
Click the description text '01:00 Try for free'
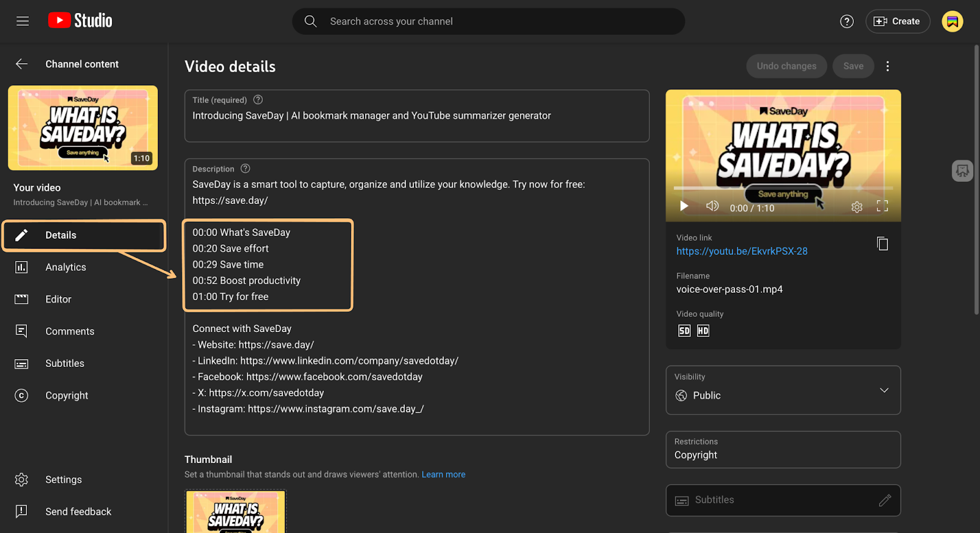coord(230,297)
